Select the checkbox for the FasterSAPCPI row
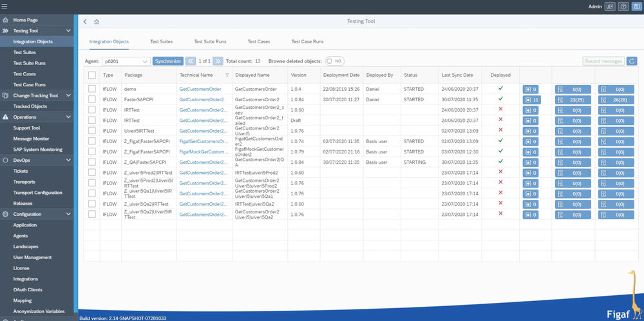This screenshot has width=644, height=321. [92, 99]
